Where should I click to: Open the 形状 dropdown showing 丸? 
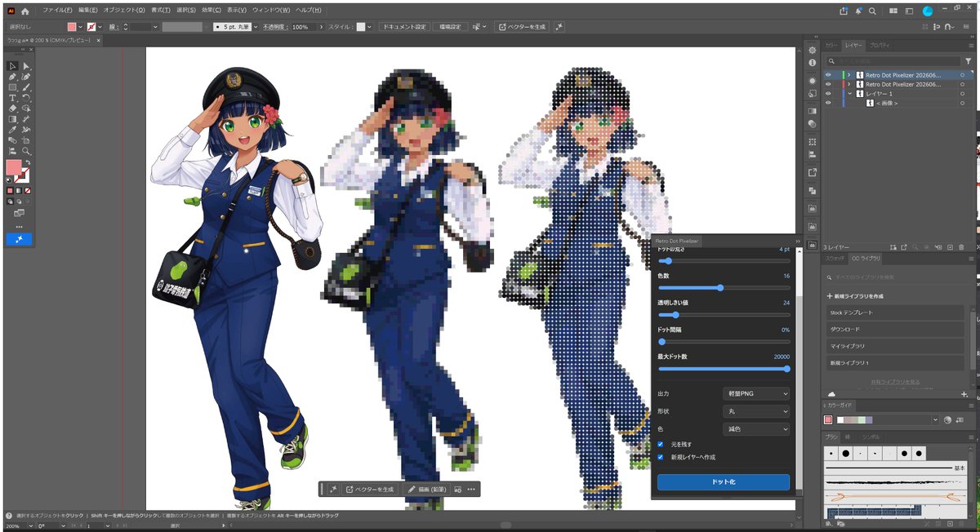tap(756, 411)
